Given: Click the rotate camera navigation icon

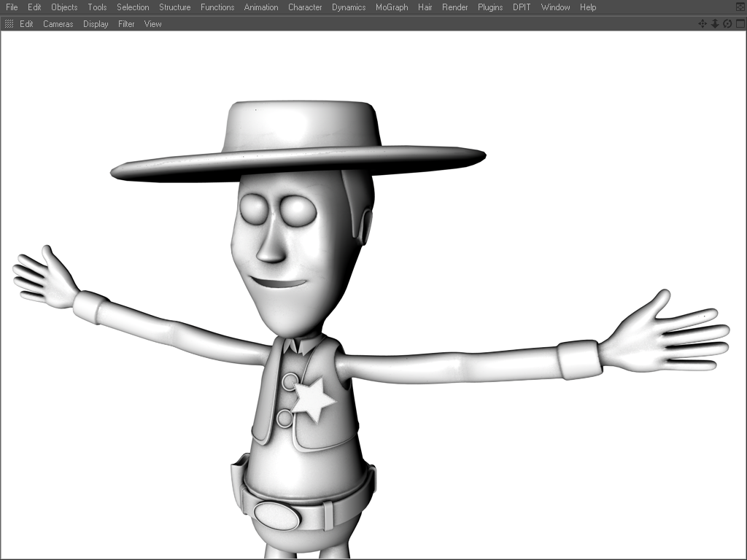Looking at the screenshot, I should click(727, 24).
